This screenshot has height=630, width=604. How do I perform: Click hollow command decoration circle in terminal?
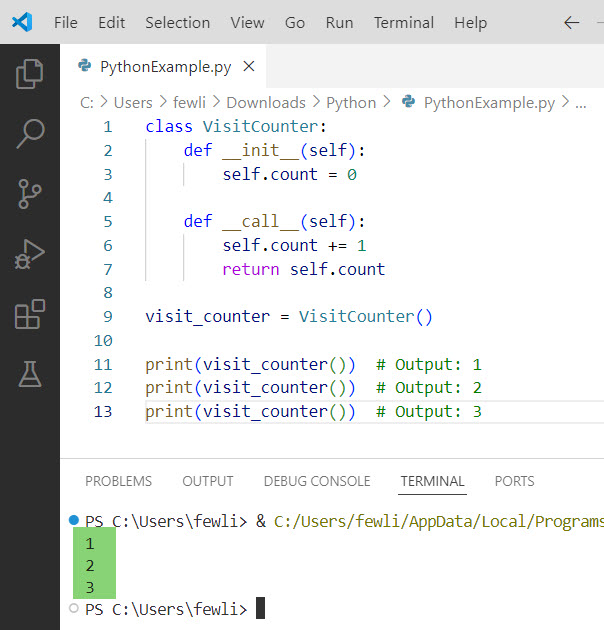(x=74, y=608)
